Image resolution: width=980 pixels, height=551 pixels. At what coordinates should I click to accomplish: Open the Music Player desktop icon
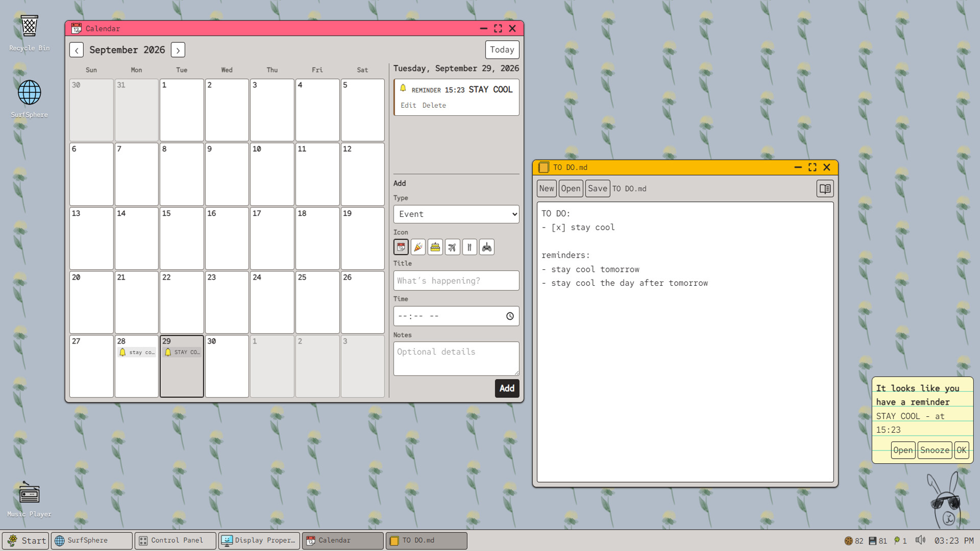click(29, 499)
